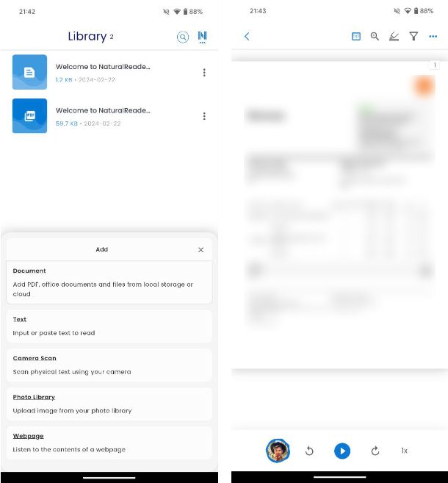This screenshot has height=483, width=448.
Task: Click the page number 1 indicator
Action: tap(435, 65)
